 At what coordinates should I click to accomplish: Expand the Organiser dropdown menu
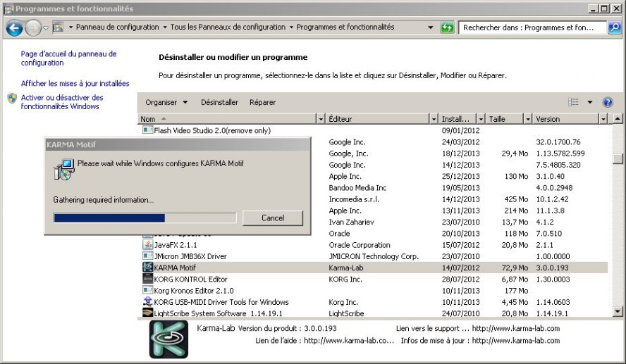[166, 102]
